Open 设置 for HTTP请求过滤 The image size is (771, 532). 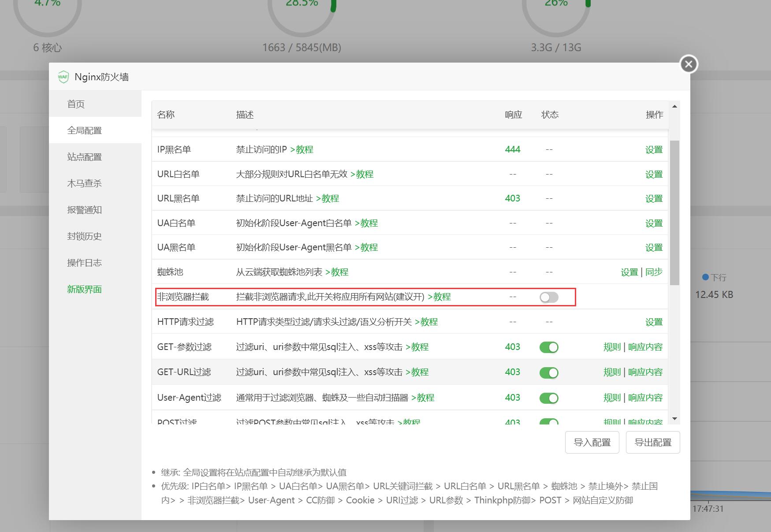point(654,322)
